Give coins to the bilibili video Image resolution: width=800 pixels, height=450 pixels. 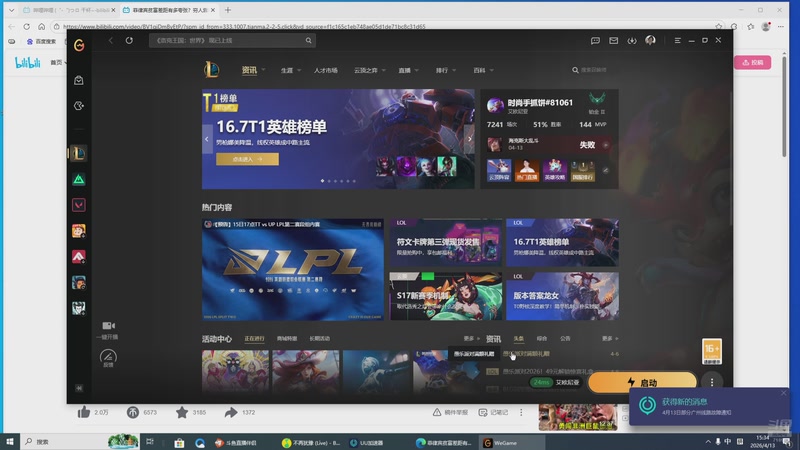pos(133,412)
